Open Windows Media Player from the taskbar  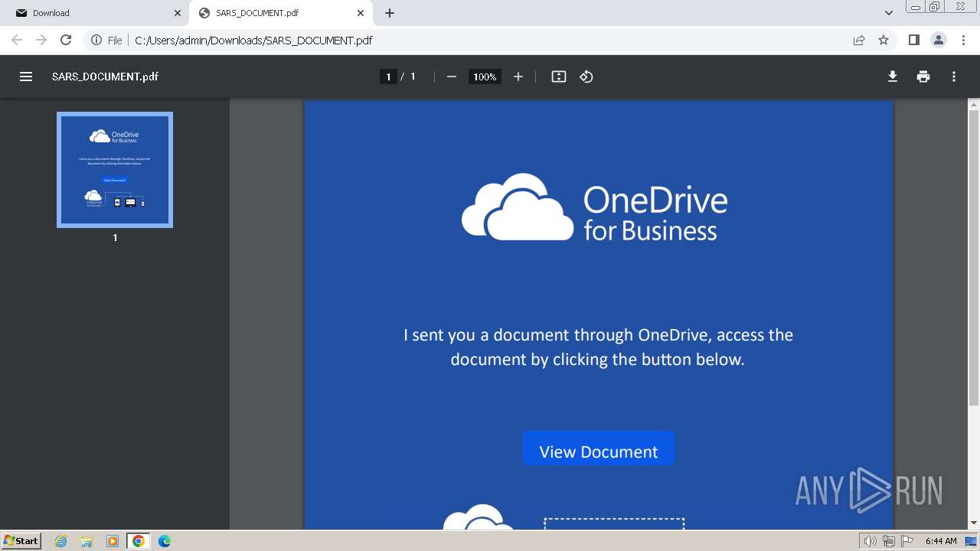click(x=113, y=541)
